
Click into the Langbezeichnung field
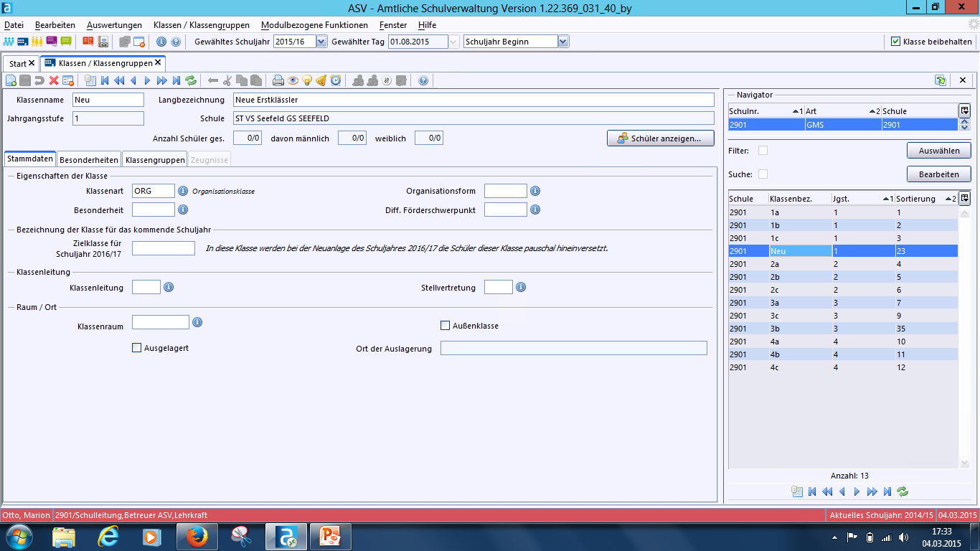tap(473, 100)
